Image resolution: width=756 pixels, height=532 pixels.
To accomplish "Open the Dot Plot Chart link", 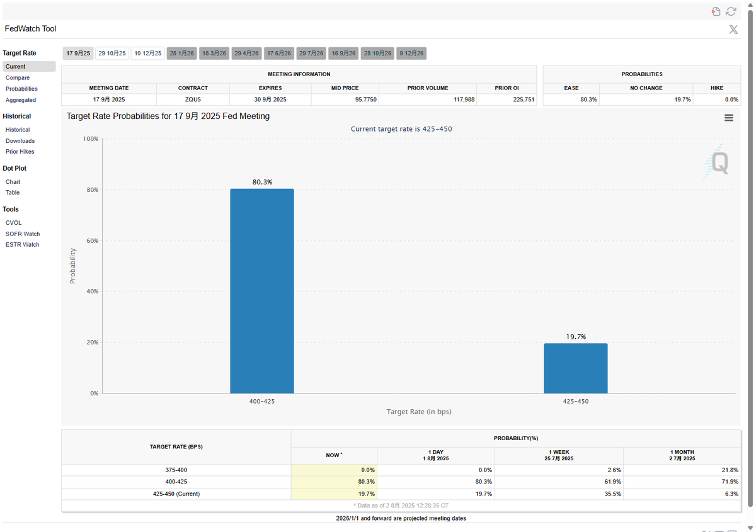I will click(x=13, y=182).
